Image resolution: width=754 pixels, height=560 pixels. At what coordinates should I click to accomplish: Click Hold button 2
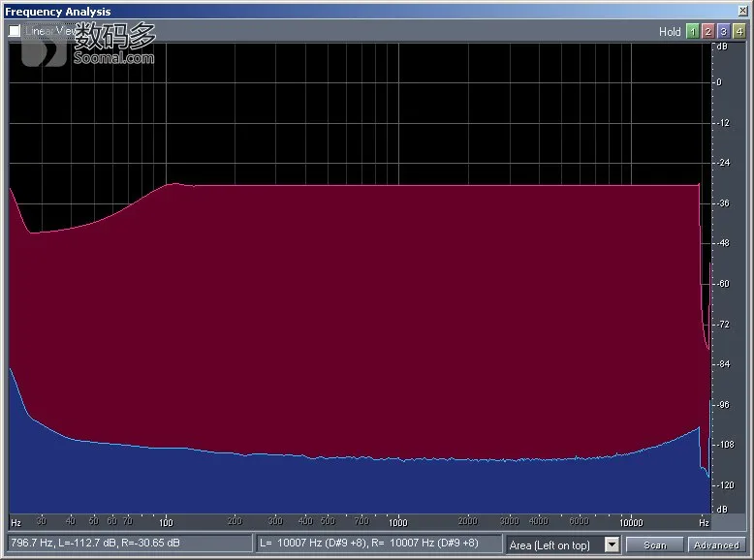click(707, 32)
